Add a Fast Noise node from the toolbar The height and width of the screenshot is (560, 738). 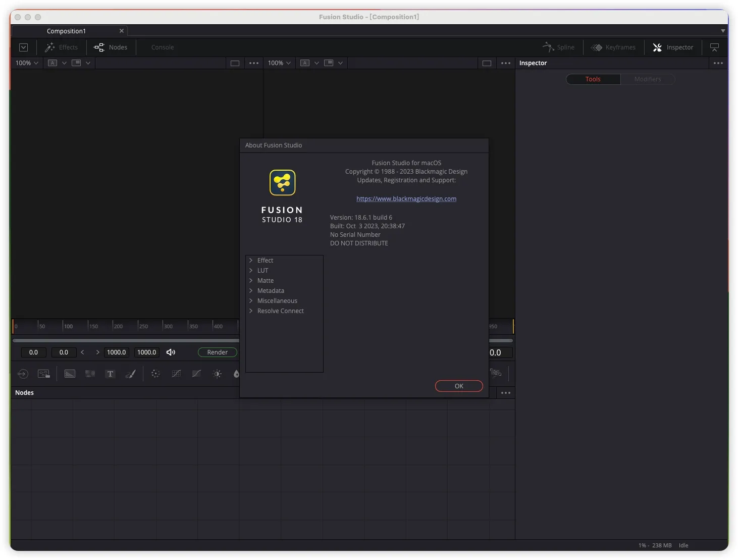[90, 374]
